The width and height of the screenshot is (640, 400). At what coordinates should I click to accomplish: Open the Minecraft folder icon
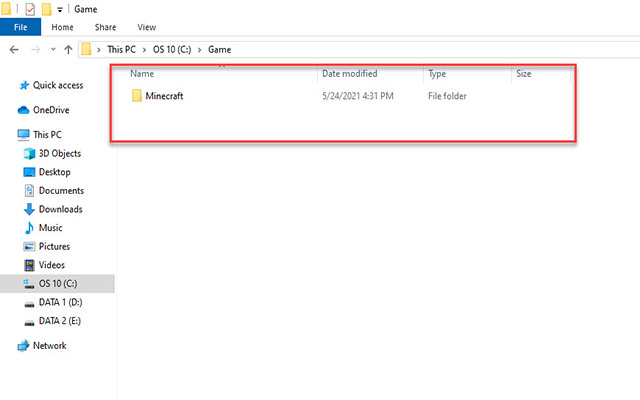[x=137, y=96]
